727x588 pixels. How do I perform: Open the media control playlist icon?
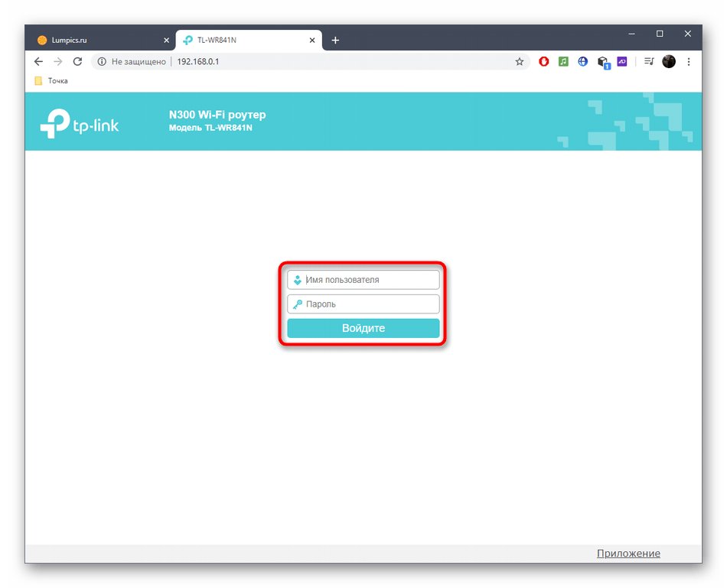click(649, 62)
